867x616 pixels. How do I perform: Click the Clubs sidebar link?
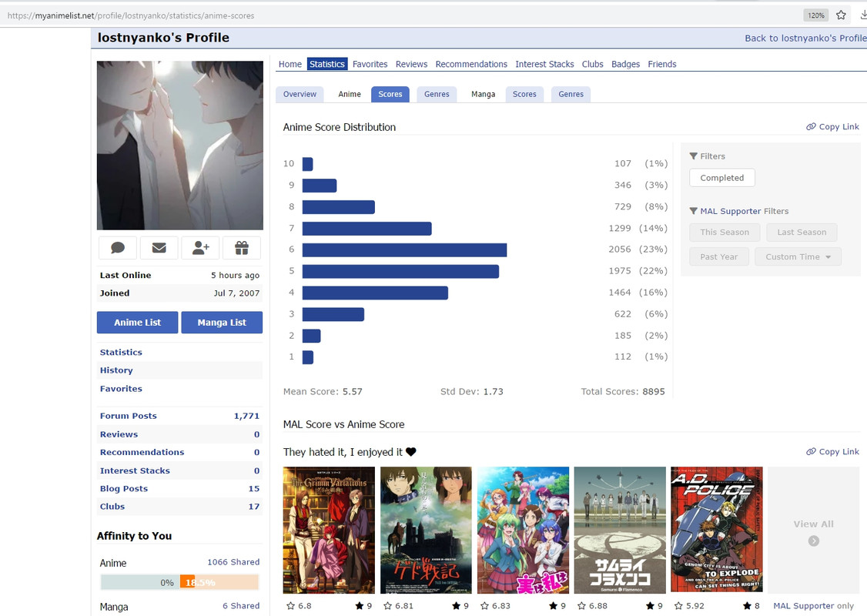point(112,507)
